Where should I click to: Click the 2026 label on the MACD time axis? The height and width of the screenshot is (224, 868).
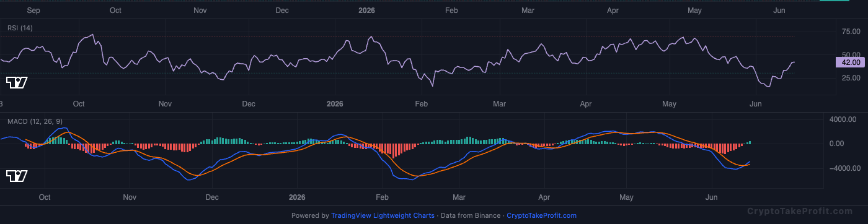pyautogui.click(x=298, y=197)
